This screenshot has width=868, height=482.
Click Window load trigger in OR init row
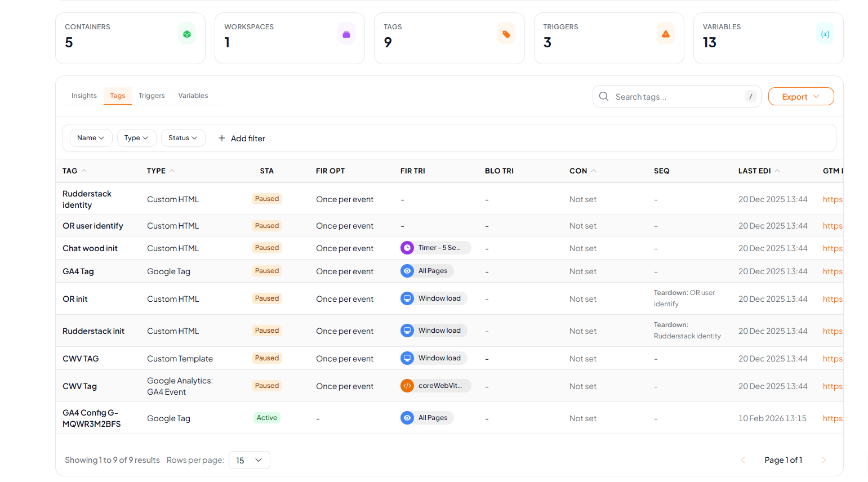coord(433,298)
